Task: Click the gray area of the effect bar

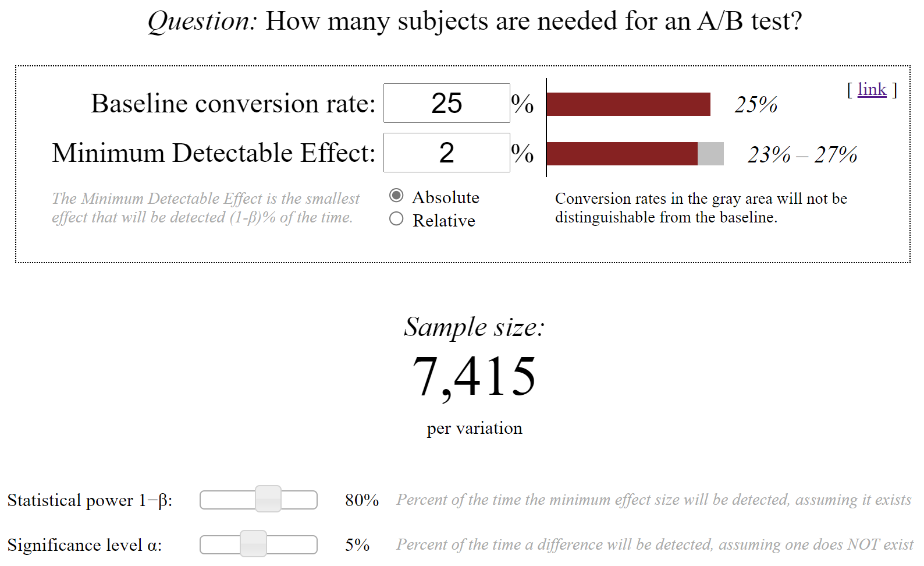Action: click(x=710, y=154)
